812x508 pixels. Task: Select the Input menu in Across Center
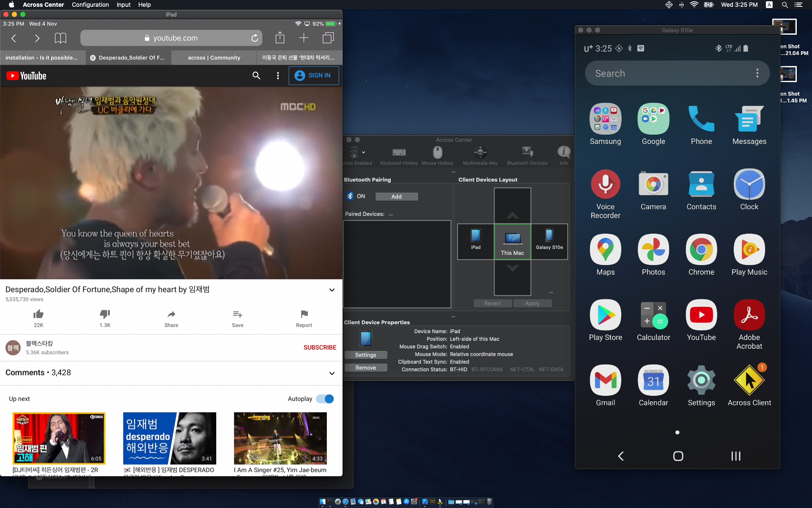(122, 5)
